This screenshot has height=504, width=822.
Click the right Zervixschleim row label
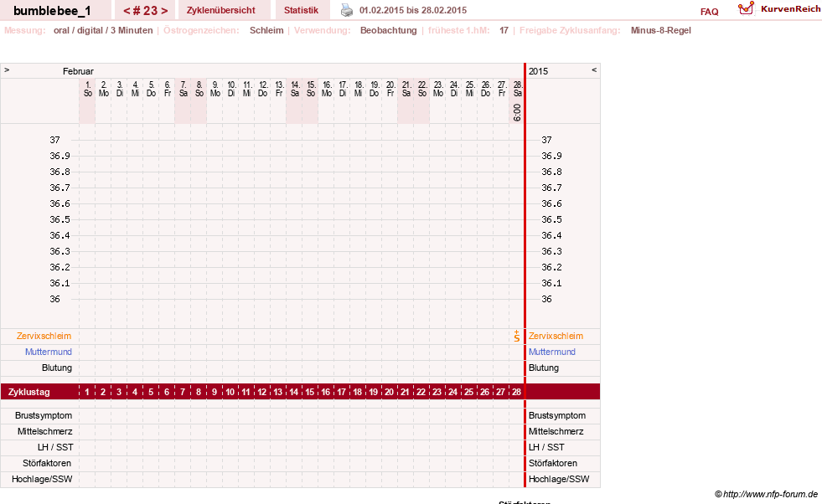(556, 336)
